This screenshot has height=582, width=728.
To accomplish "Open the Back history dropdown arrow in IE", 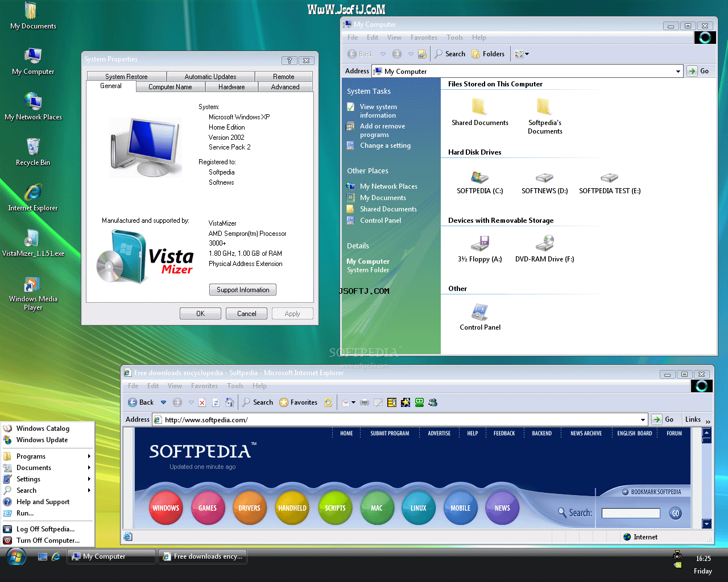I will tap(163, 402).
